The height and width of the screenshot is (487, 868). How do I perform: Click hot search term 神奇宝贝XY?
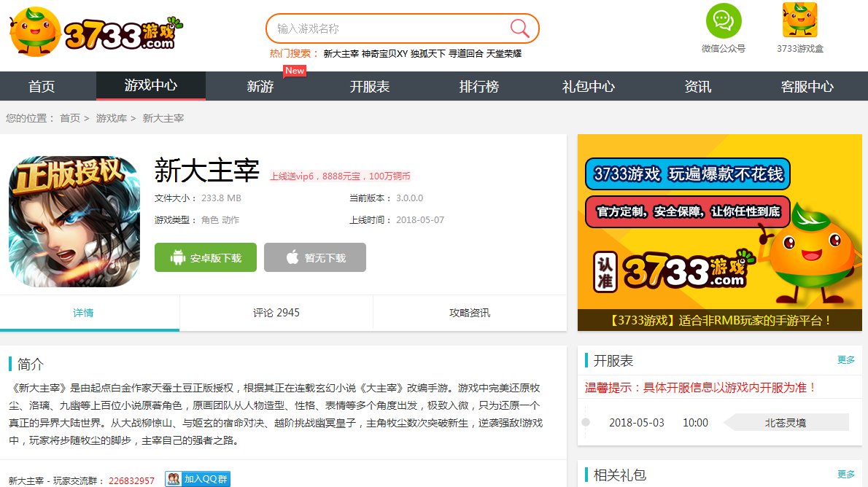384,54
